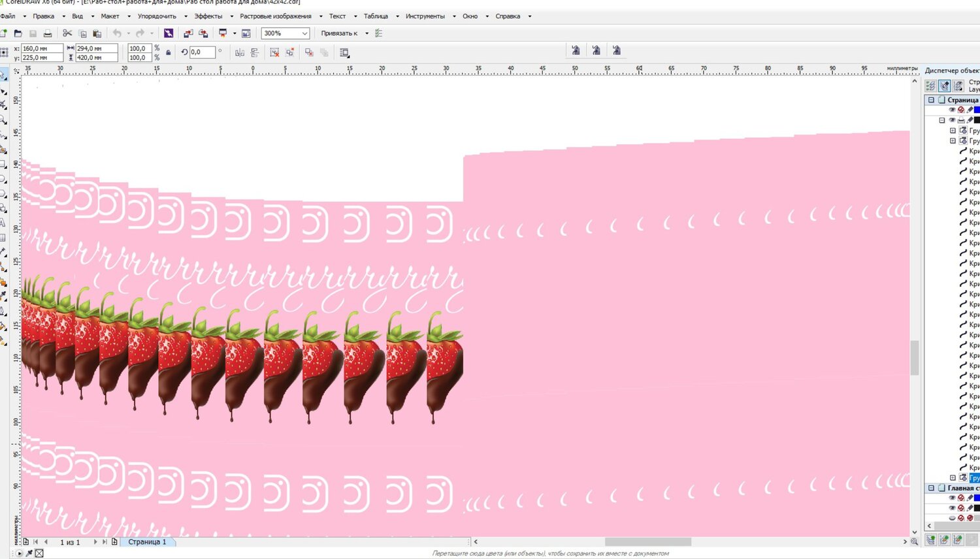Open the Файл menu
The image size is (980, 559).
click(8, 16)
